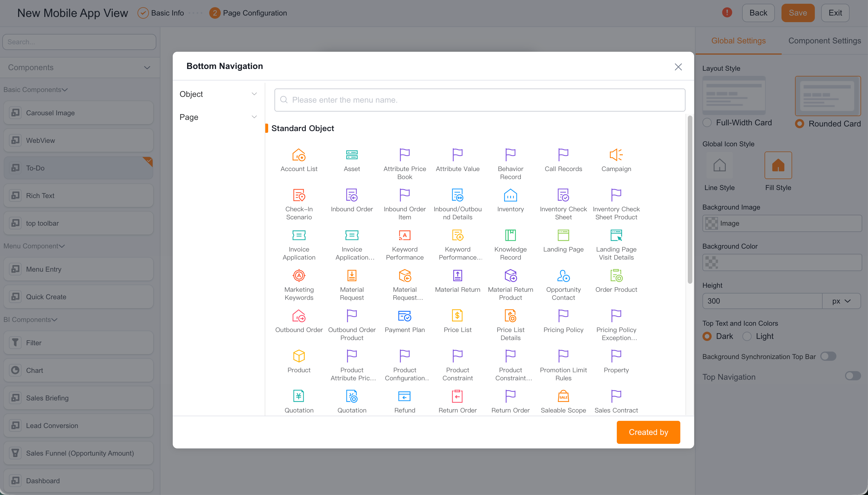Select the Full-Width Card layout thumbnail

click(734, 95)
